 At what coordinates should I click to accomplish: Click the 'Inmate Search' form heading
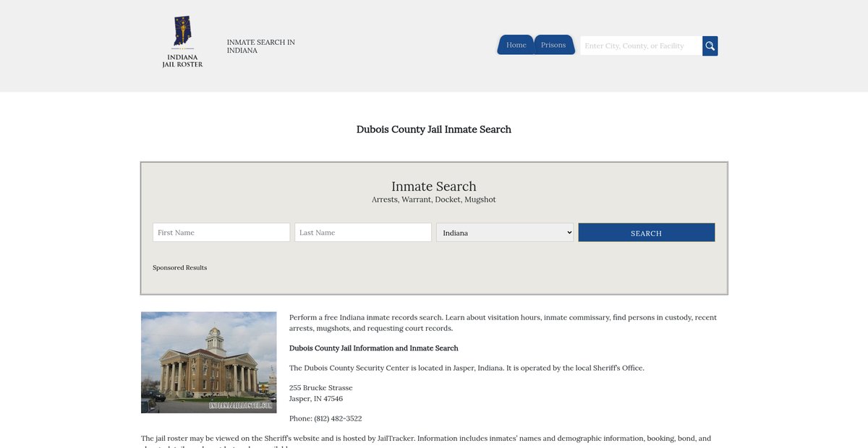click(x=434, y=186)
